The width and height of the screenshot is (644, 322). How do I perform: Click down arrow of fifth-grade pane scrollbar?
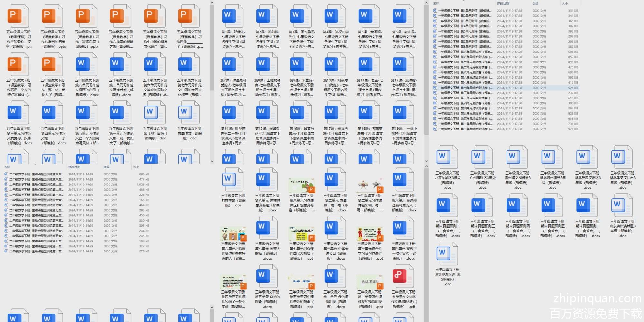[212, 161]
